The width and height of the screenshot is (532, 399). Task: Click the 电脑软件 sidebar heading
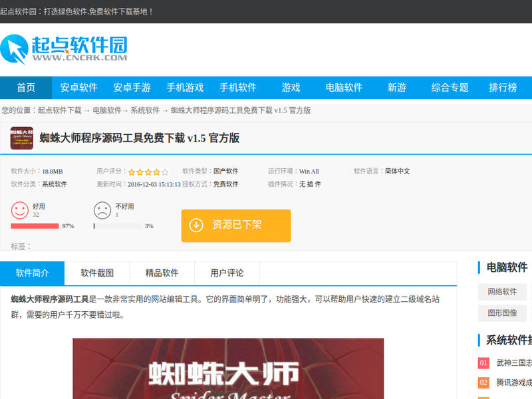point(507,267)
